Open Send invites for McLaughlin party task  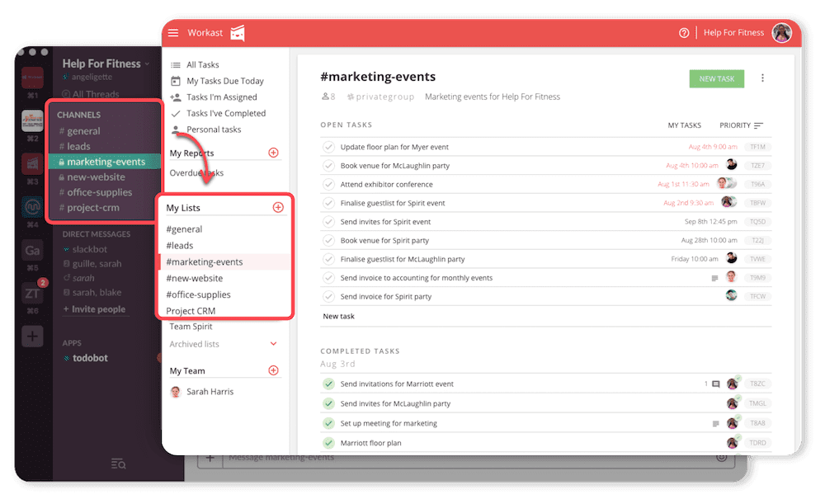[x=395, y=404]
